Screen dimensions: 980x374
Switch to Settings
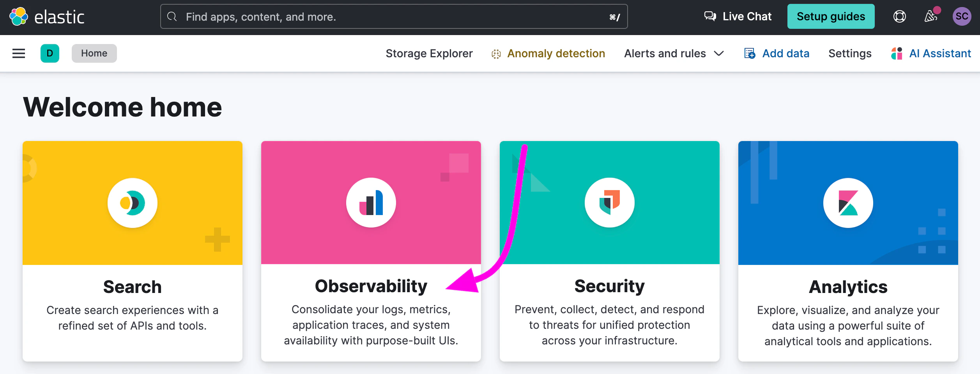(849, 53)
